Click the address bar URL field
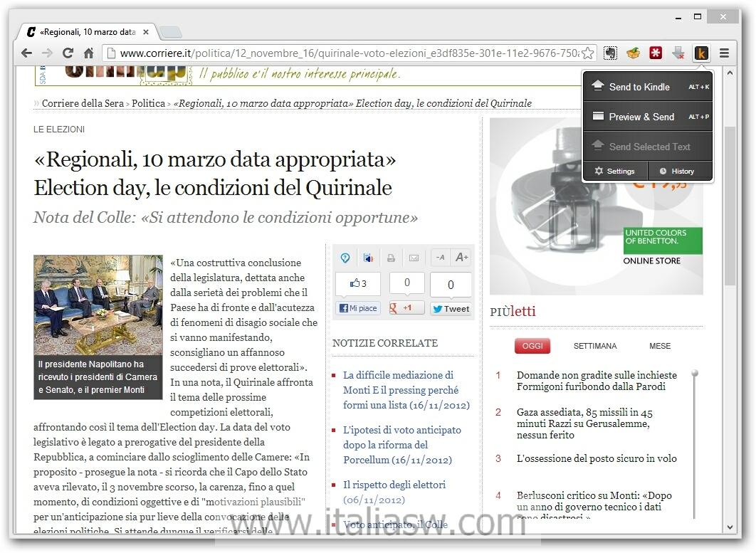 349,53
